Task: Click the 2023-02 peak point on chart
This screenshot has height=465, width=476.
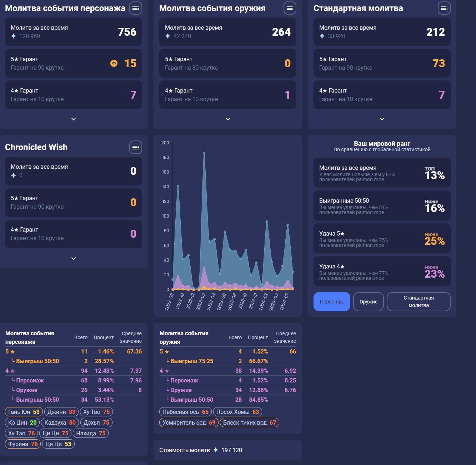Action: coord(204,153)
